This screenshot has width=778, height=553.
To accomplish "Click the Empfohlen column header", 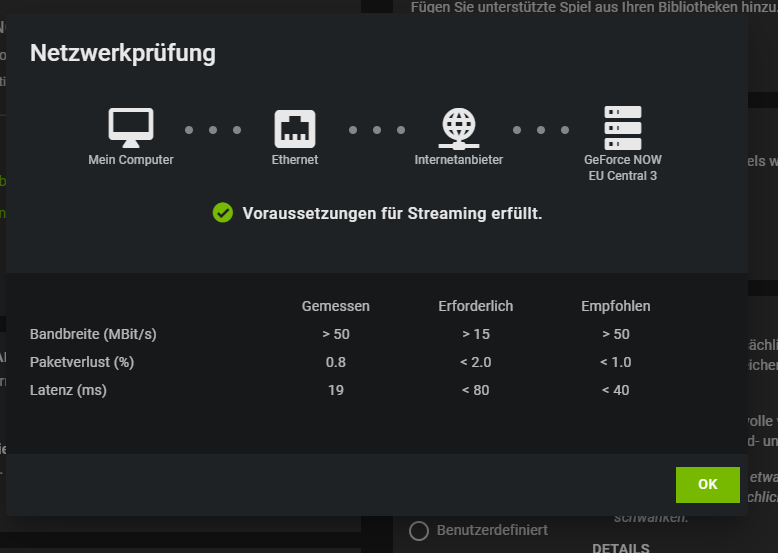I will (615, 307).
